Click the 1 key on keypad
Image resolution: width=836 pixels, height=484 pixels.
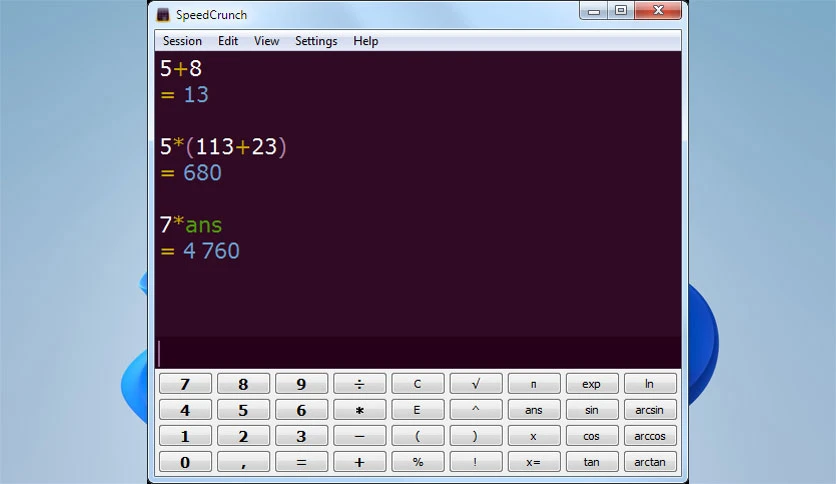click(185, 436)
